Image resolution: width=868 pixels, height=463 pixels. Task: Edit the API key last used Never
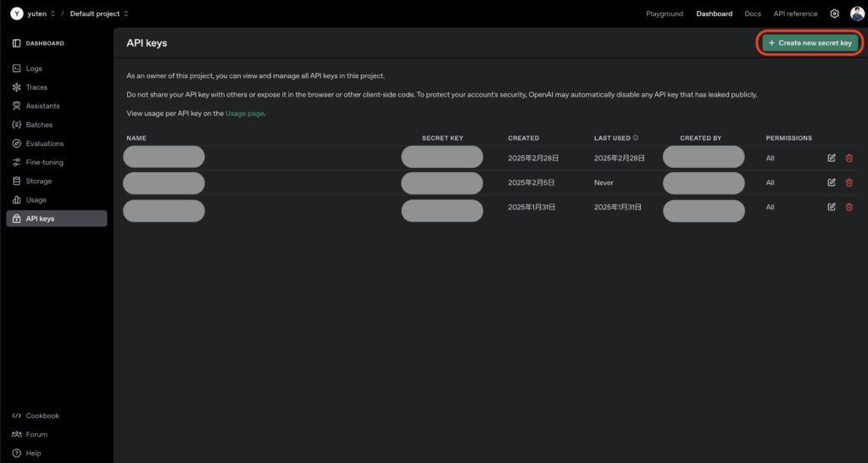(832, 182)
